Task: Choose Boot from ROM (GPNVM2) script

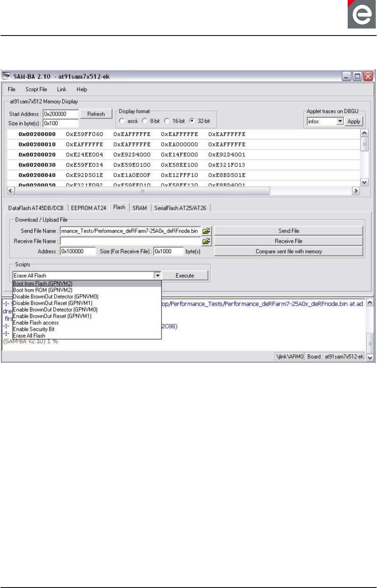Action: (87, 290)
